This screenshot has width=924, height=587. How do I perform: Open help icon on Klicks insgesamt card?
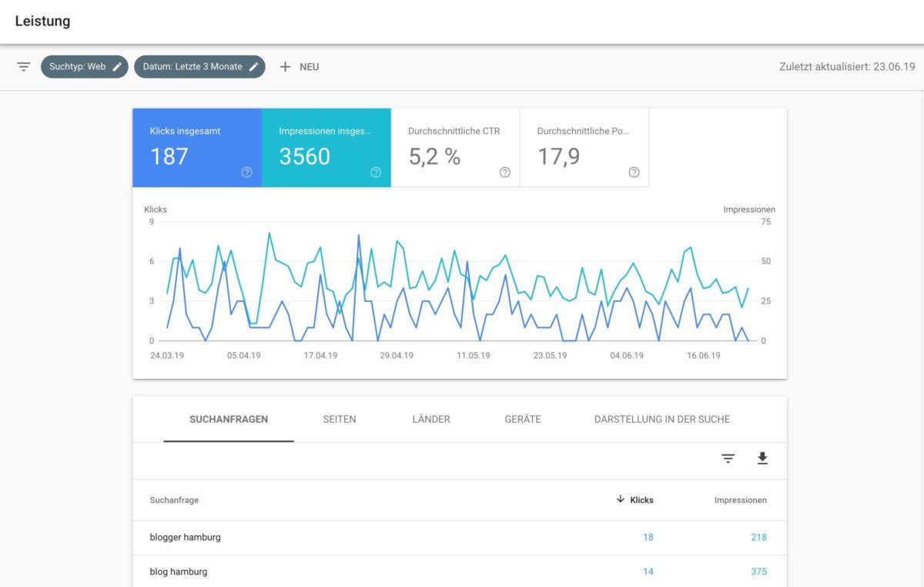246,173
